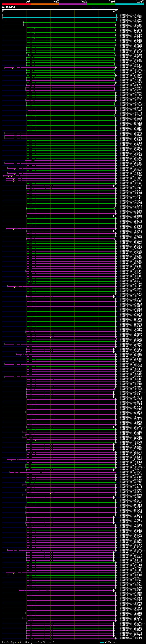146x644 pixels.
Task: Select the red ~20% identity legend segment
Action: [x=16, y=4]
